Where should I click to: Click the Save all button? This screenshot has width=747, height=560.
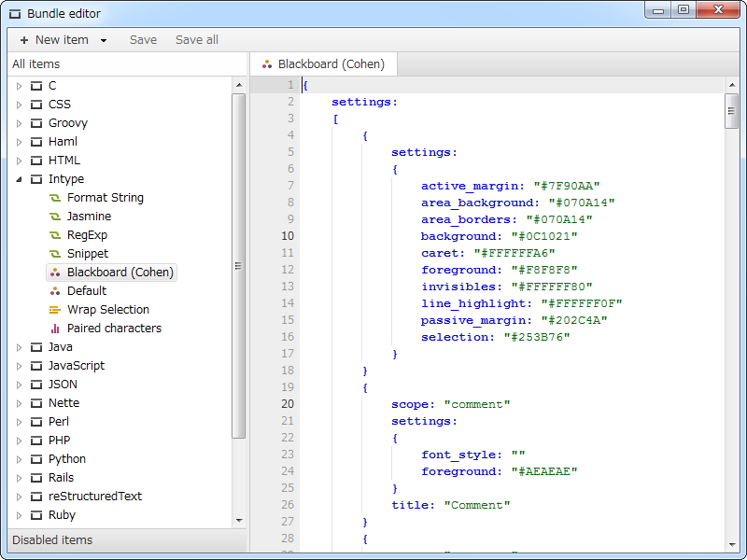[197, 40]
